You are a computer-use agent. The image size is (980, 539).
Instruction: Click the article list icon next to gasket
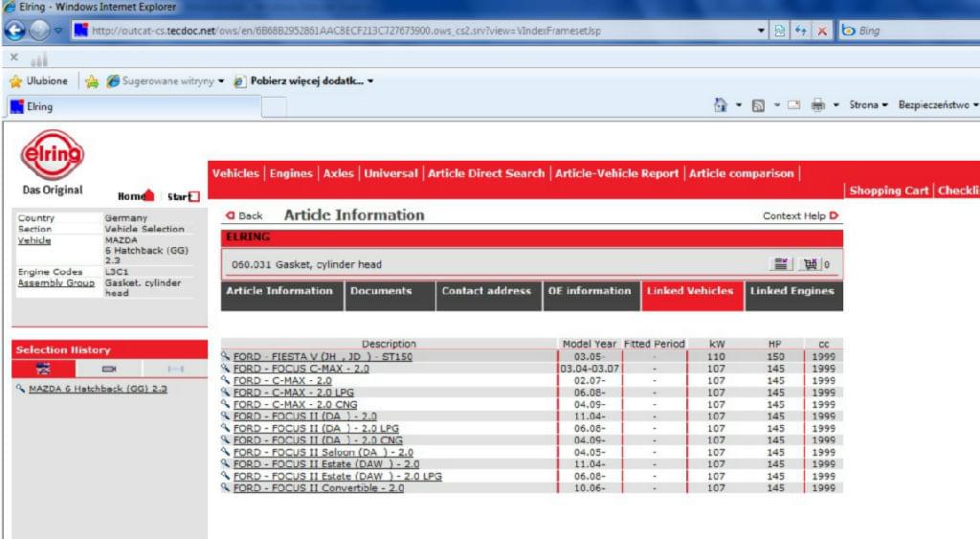[x=781, y=264]
